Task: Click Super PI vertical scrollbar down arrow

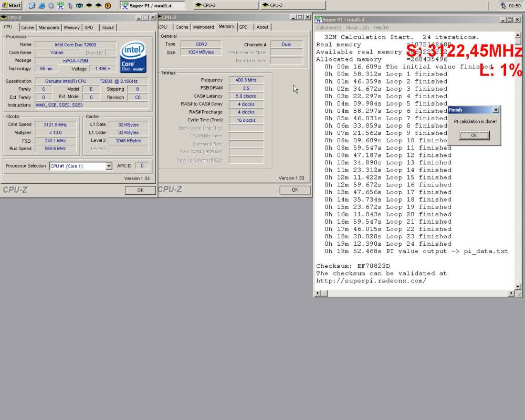Action: tap(518, 287)
